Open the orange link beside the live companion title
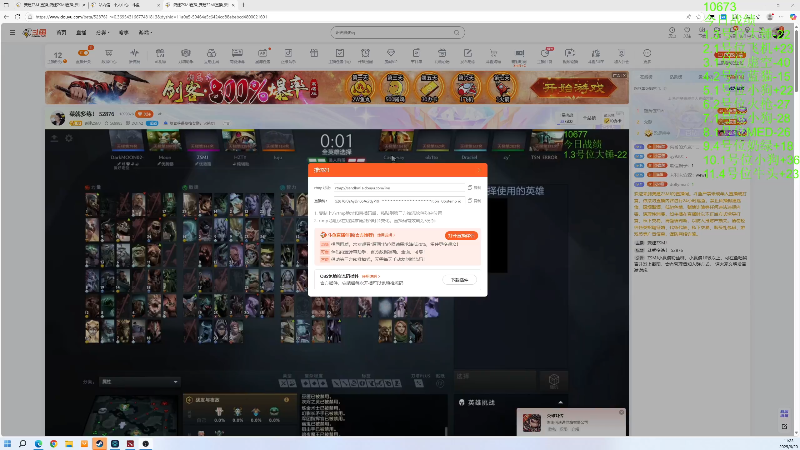800x450 pixels. 385,235
